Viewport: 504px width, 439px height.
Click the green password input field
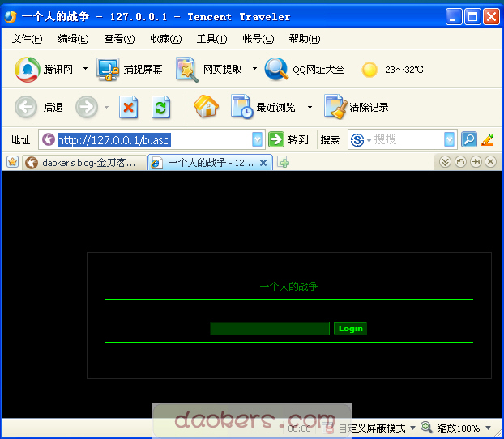coord(270,329)
